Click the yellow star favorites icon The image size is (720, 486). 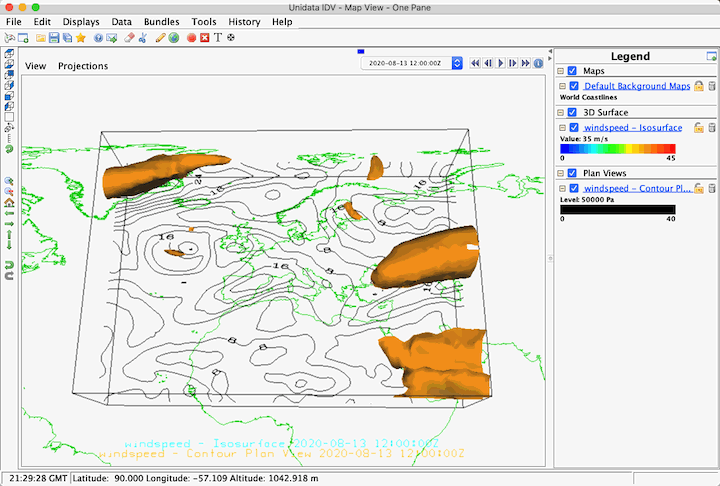tap(80, 38)
